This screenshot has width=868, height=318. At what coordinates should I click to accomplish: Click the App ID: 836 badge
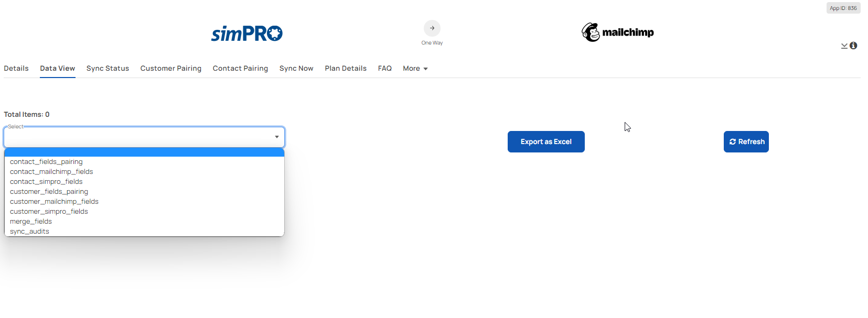(x=843, y=8)
